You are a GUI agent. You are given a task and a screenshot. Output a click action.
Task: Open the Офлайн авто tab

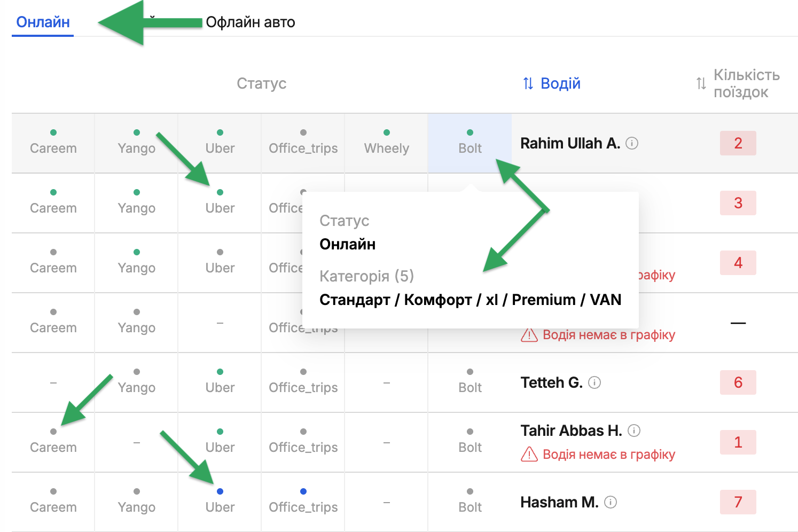[250, 22]
